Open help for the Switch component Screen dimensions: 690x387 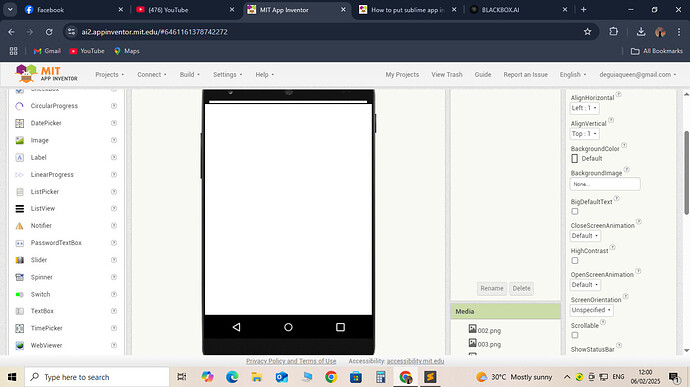pyautogui.click(x=114, y=294)
